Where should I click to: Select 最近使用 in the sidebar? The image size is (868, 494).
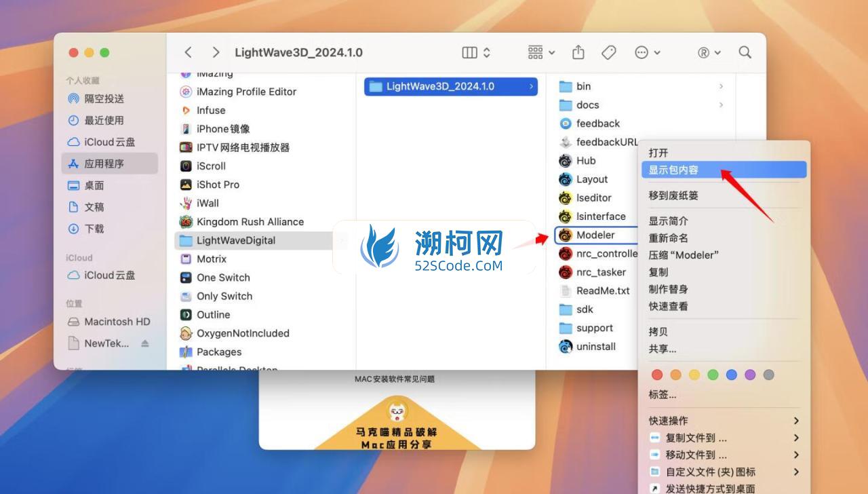(110, 120)
